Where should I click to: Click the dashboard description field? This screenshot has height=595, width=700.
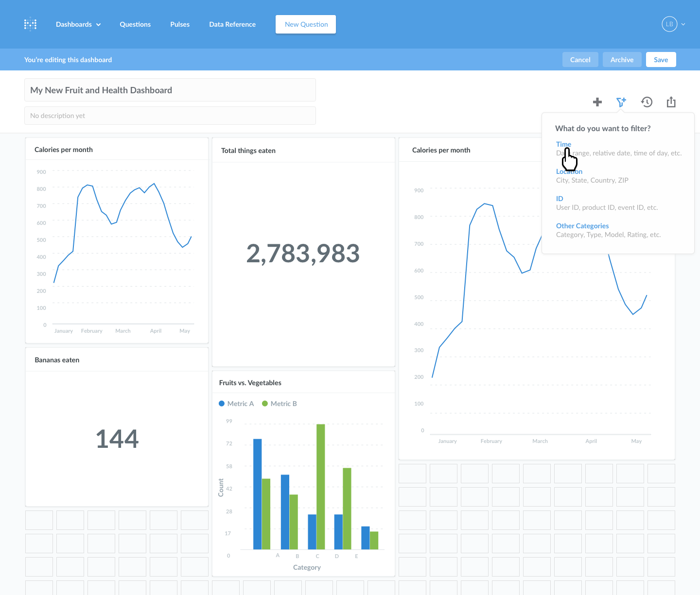point(170,116)
